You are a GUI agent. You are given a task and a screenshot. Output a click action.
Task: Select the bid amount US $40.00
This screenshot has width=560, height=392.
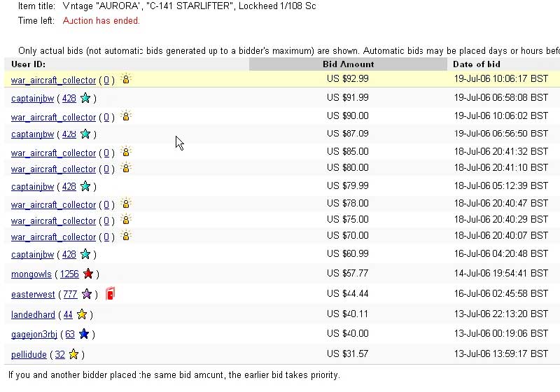coord(347,333)
